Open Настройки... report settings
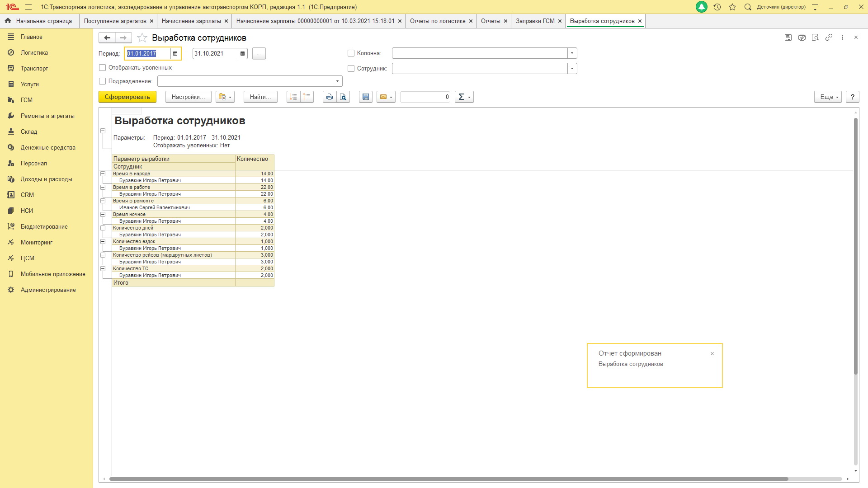The width and height of the screenshot is (868, 488). (x=188, y=97)
